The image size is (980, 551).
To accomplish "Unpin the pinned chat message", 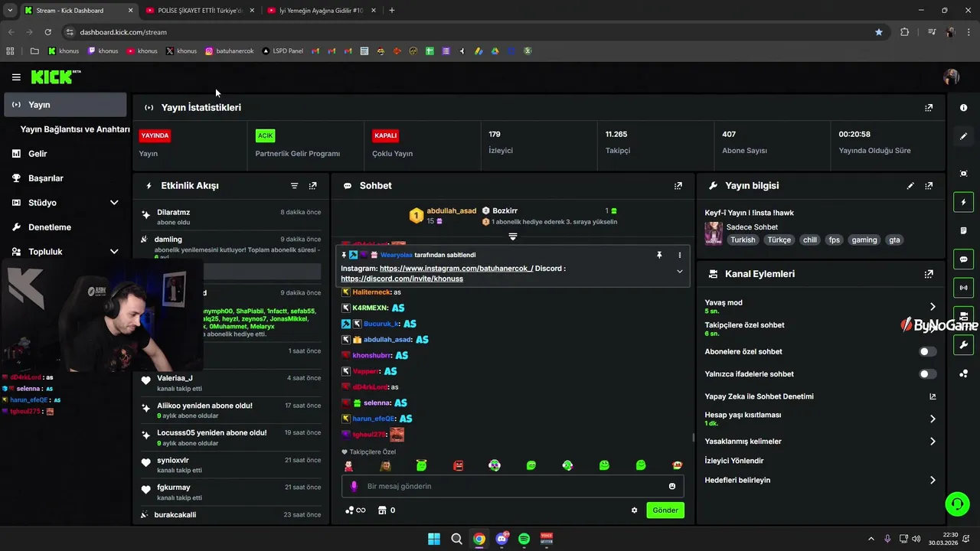I will tap(659, 255).
